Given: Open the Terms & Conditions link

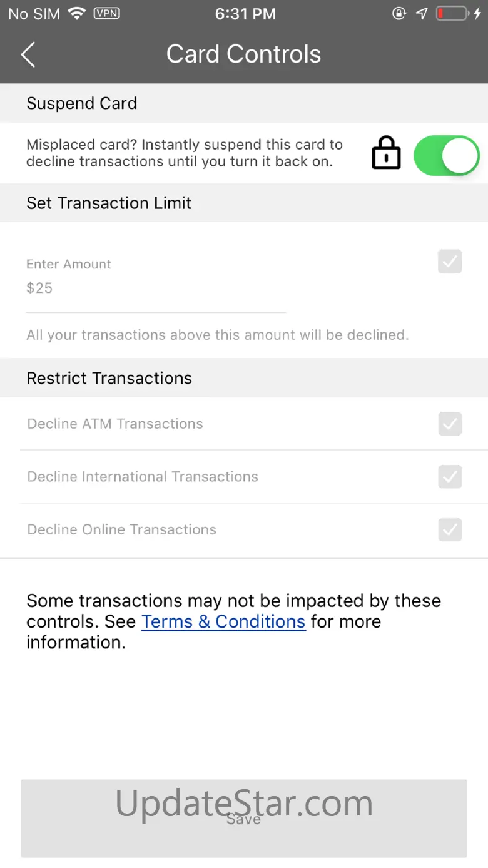Looking at the screenshot, I should coord(223,621).
